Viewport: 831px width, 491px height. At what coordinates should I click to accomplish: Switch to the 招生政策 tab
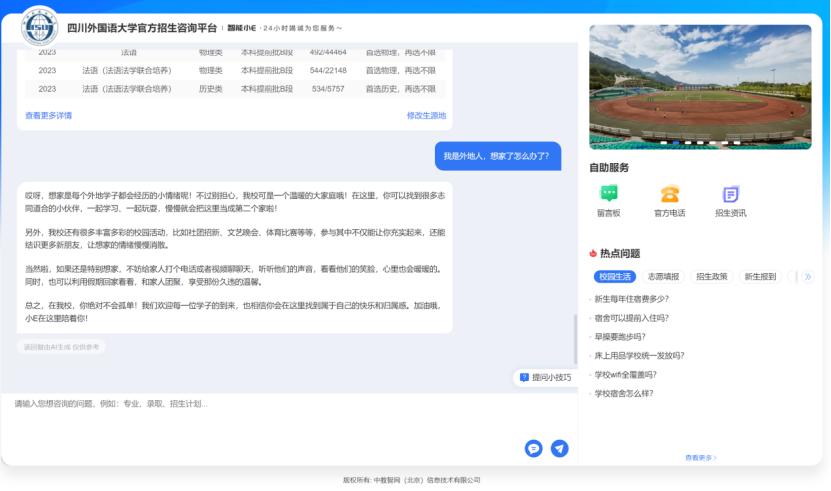click(711, 276)
